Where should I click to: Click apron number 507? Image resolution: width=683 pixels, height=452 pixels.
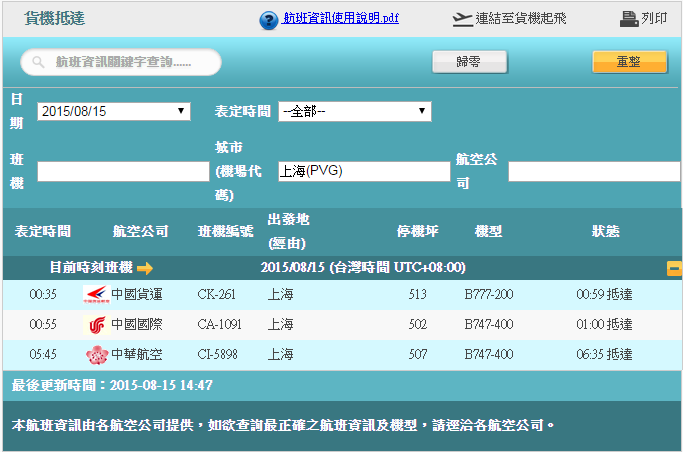click(x=418, y=355)
